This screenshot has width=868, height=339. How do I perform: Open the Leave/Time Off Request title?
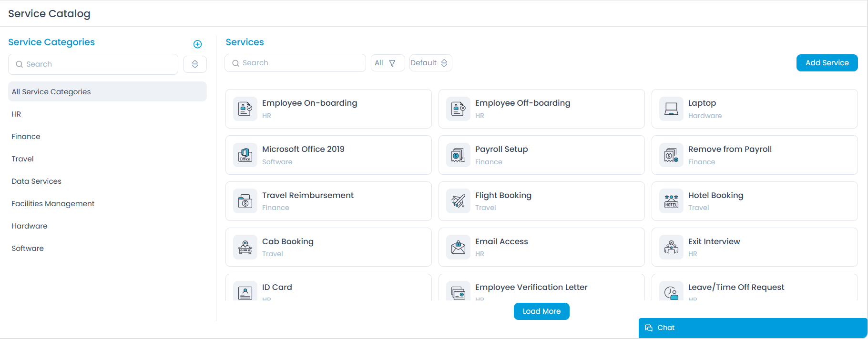pos(736,287)
